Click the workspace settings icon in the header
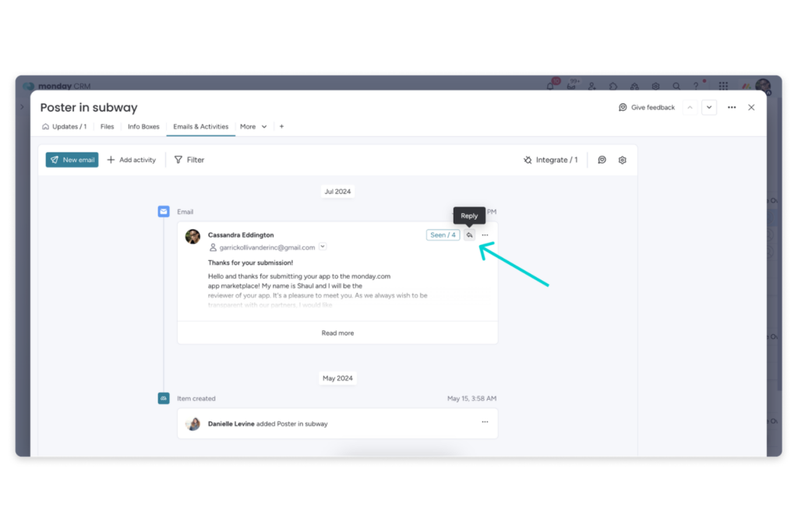Screen dimensions: 798x532 tap(655, 86)
